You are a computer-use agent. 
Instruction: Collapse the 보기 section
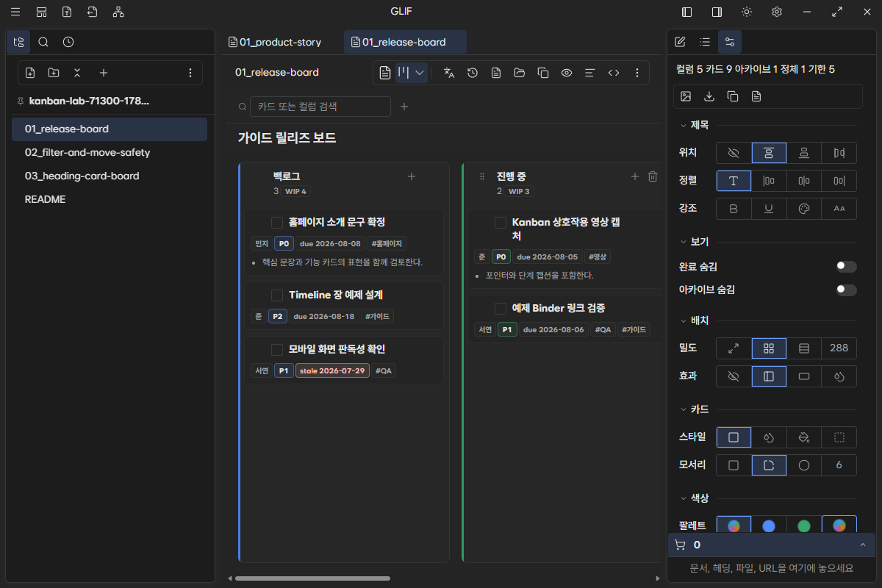[x=695, y=242]
